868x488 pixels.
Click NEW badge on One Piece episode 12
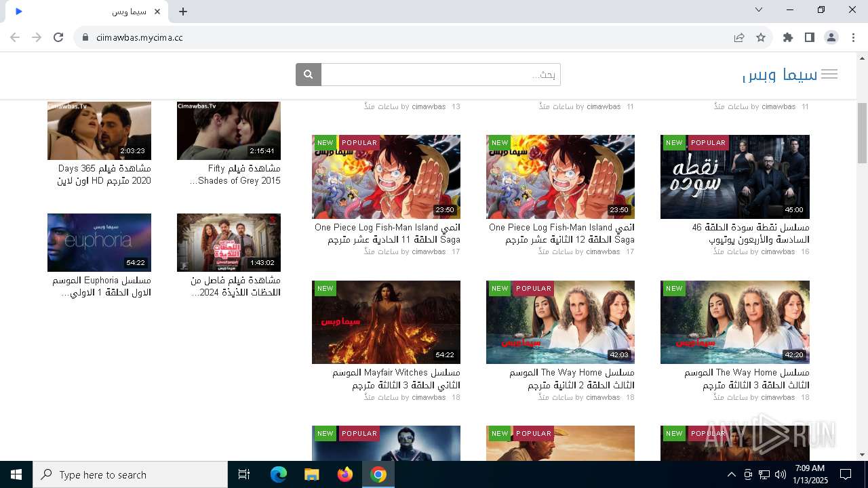[500, 142]
